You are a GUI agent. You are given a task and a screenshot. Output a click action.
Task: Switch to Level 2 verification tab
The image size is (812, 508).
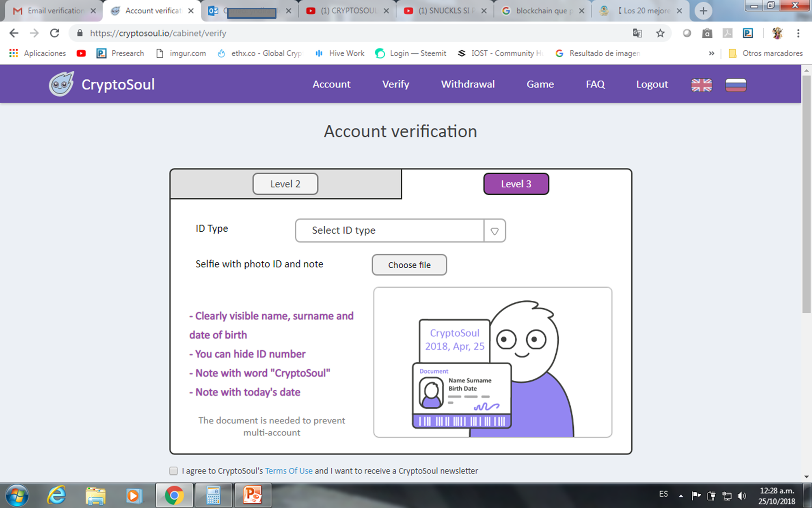coord(285,184)
